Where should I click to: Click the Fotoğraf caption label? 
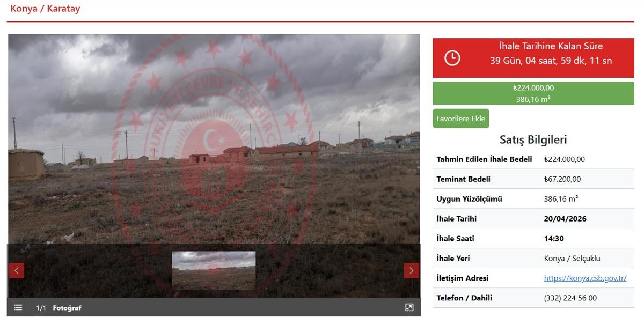coord(67,308)
